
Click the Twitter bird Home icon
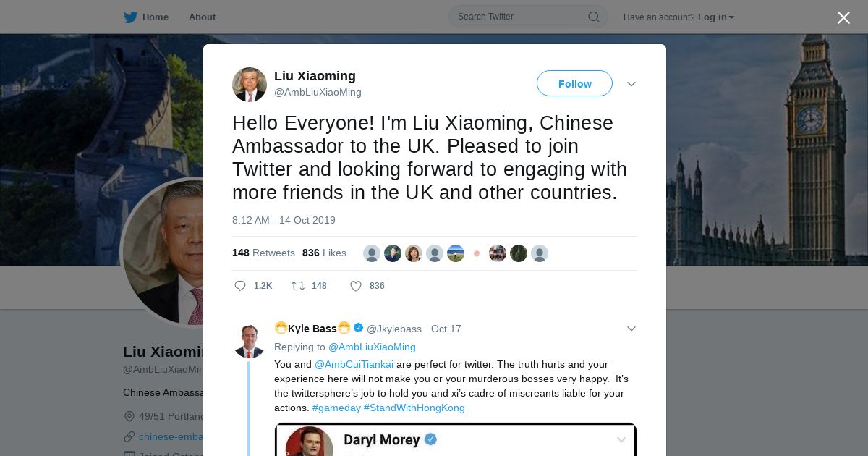(x=130, y=17)
